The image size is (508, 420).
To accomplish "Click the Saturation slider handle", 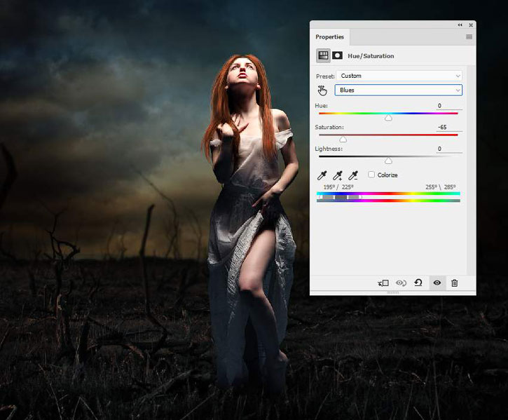I will (343, 140).
